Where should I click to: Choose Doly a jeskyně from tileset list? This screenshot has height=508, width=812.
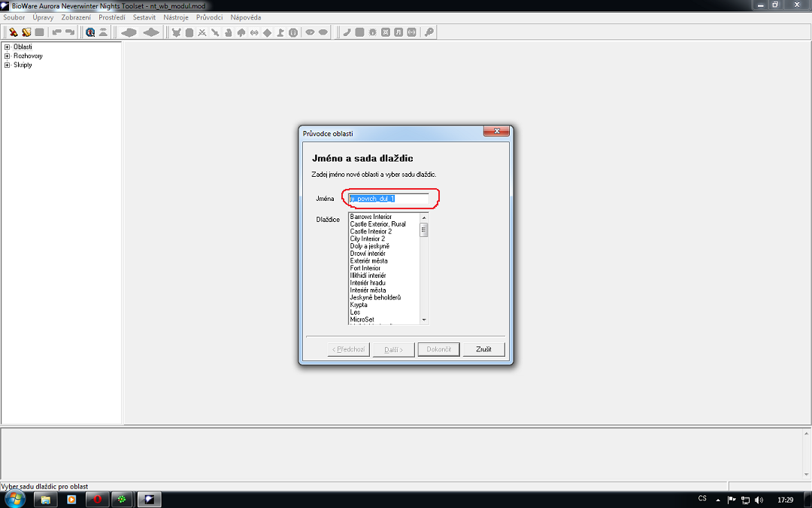[369, 246]
